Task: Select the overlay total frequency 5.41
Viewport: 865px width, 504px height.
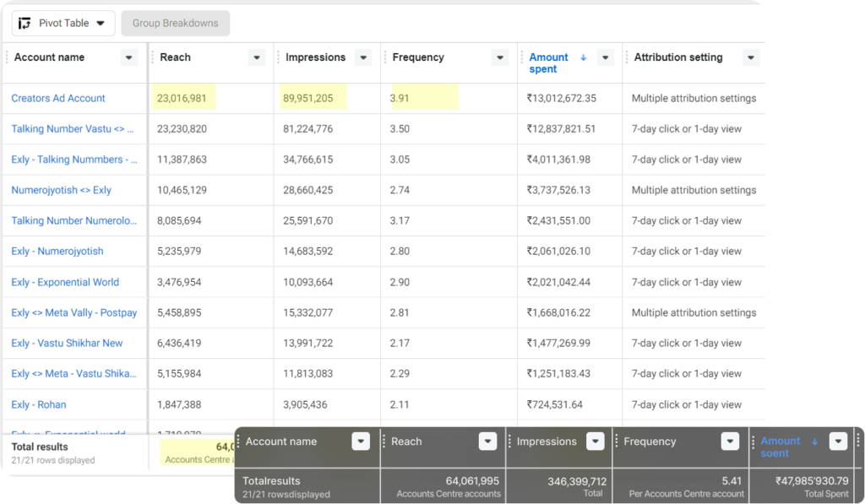Action: tap(732, 481)
